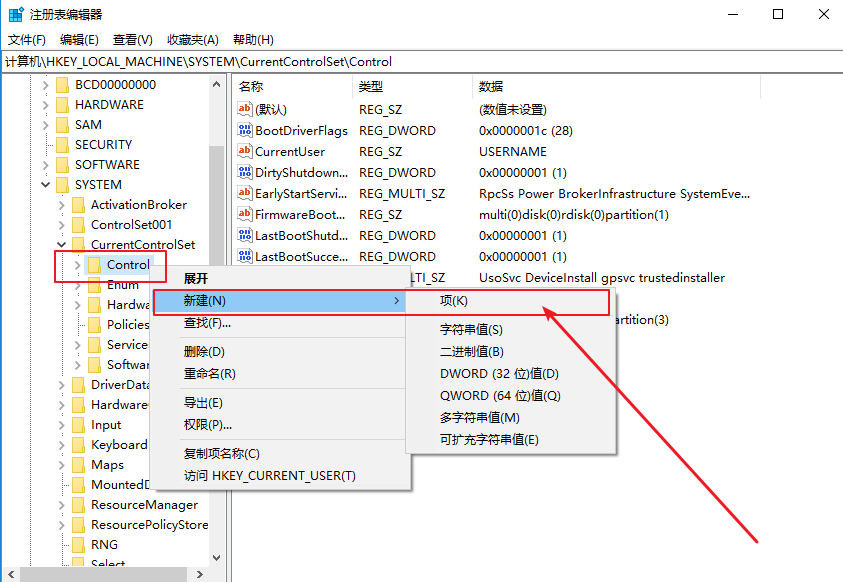Click the tree pane vertical scrollbar
843x582 pixels.
coord(216,220)
